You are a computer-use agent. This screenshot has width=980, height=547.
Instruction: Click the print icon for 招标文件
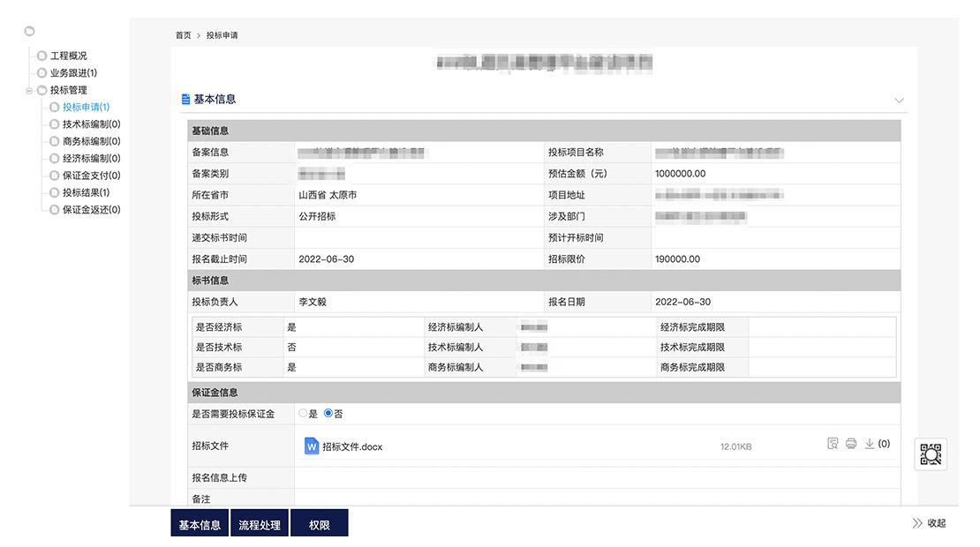click(851, 444)
